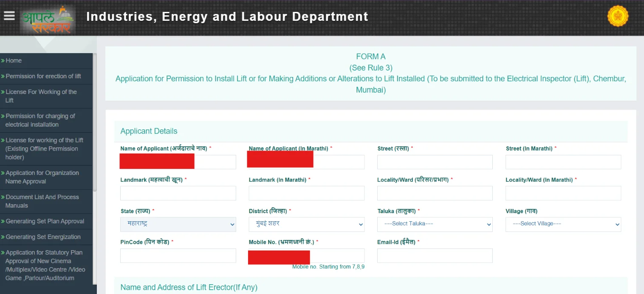This screenshot has height=294, width=644.
Task: Click the Aaple Sarkar logo
Action: pyautogui.click(x=48, y=19)
